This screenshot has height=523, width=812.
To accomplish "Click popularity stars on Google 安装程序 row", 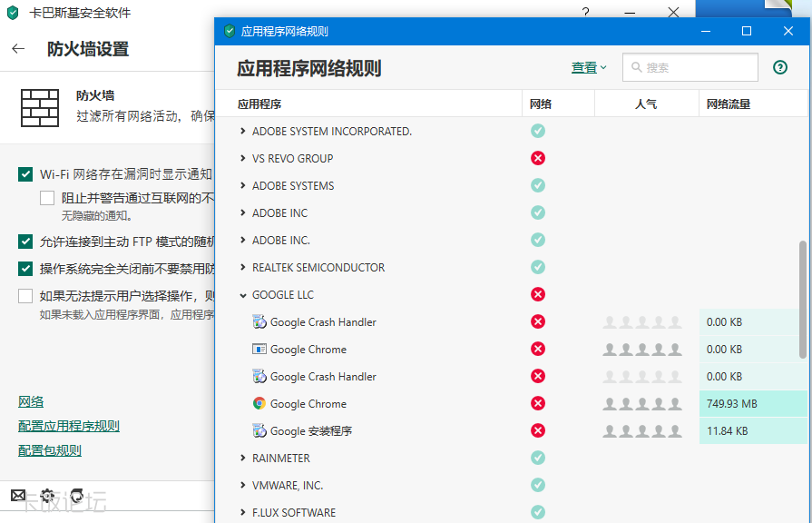I will click(x=642, y=430).
